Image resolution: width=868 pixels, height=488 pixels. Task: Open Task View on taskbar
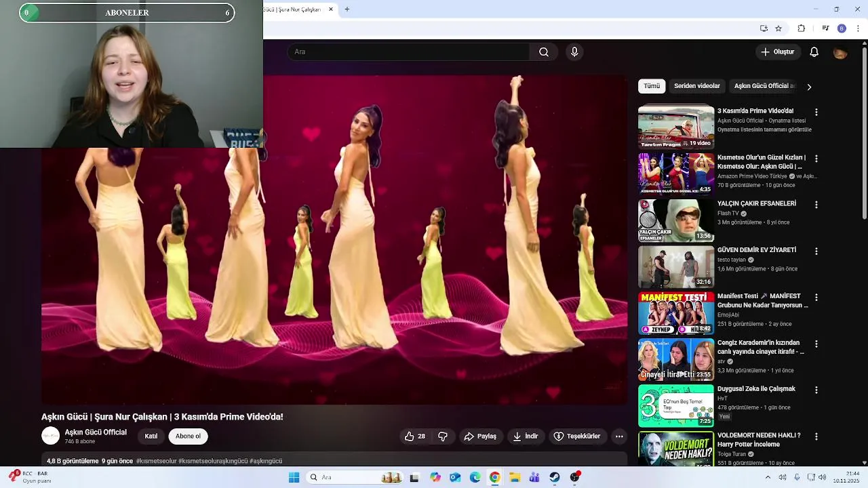coord(414,477)
